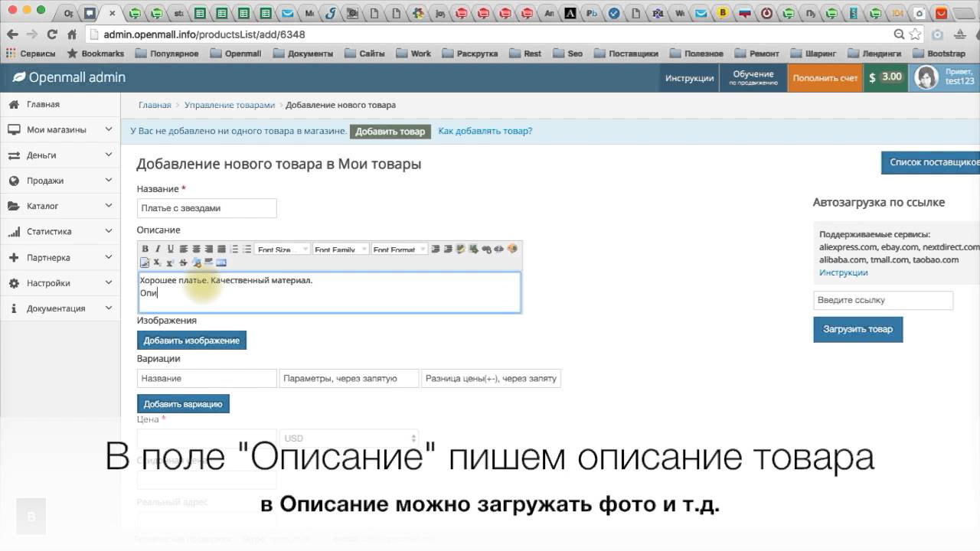Remove hyperlink using unlink icon

(499, 249)
